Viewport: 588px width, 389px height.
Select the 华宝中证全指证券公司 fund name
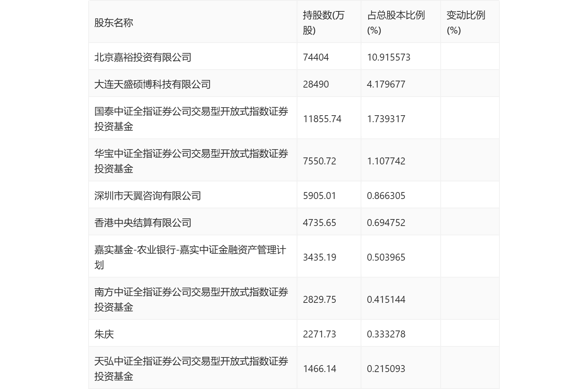click(x=191, y=161)
